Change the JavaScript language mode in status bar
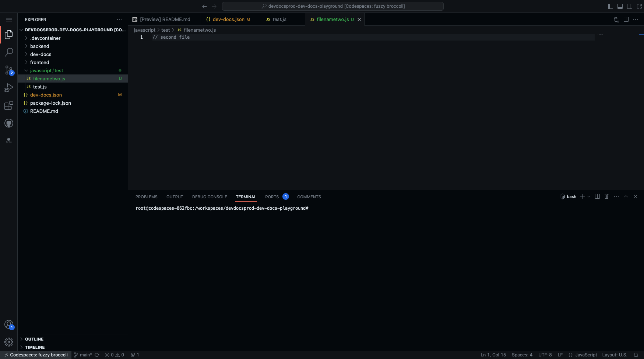Screen dimensions: 644x359 tap(586, 355)
